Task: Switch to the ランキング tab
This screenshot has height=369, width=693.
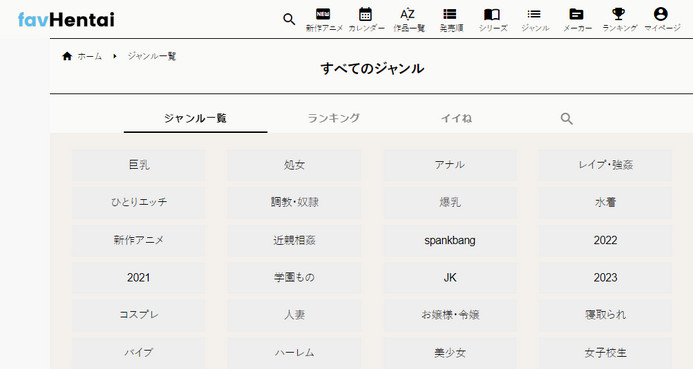Action: (334, 118)
